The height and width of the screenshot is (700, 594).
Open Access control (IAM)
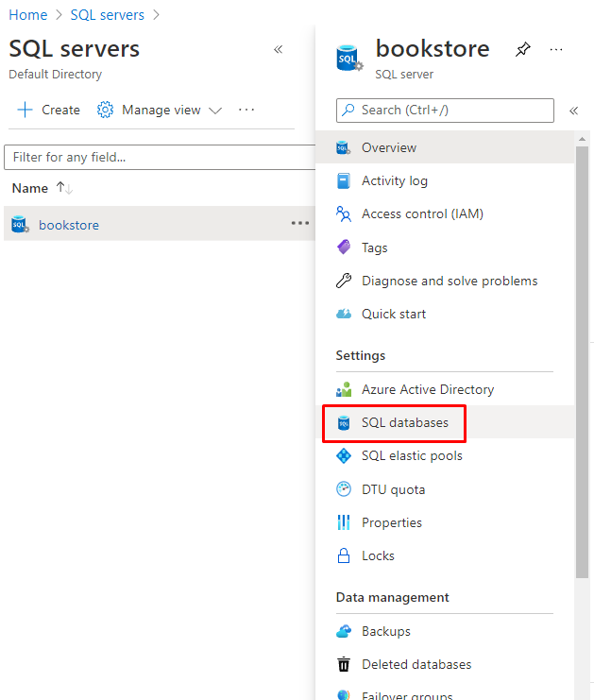click(422, 213)
